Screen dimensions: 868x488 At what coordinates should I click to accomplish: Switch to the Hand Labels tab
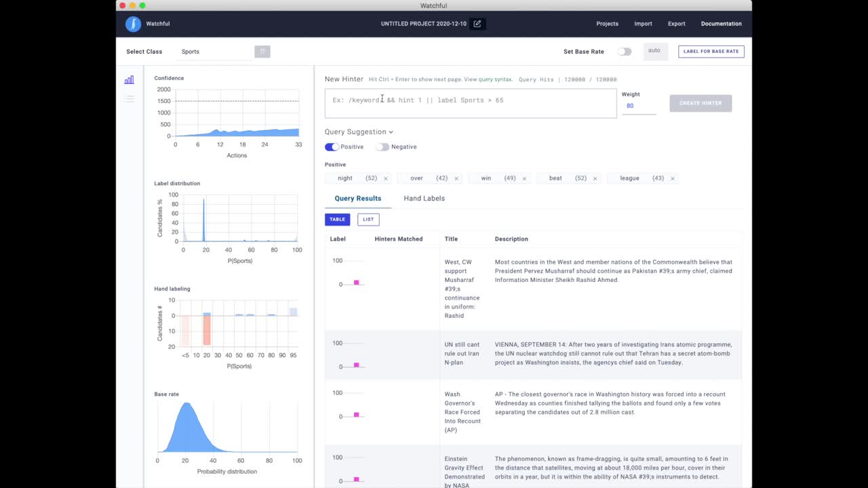click(425, 199)
